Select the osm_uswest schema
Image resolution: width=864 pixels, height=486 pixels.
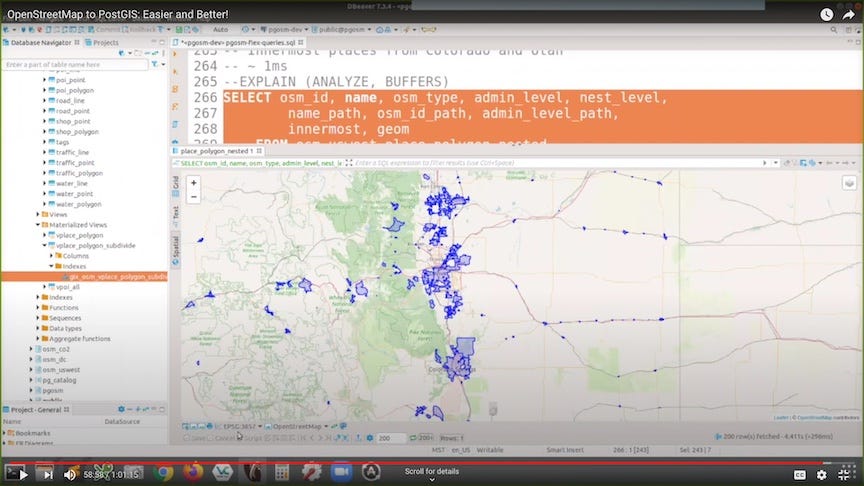61,370
